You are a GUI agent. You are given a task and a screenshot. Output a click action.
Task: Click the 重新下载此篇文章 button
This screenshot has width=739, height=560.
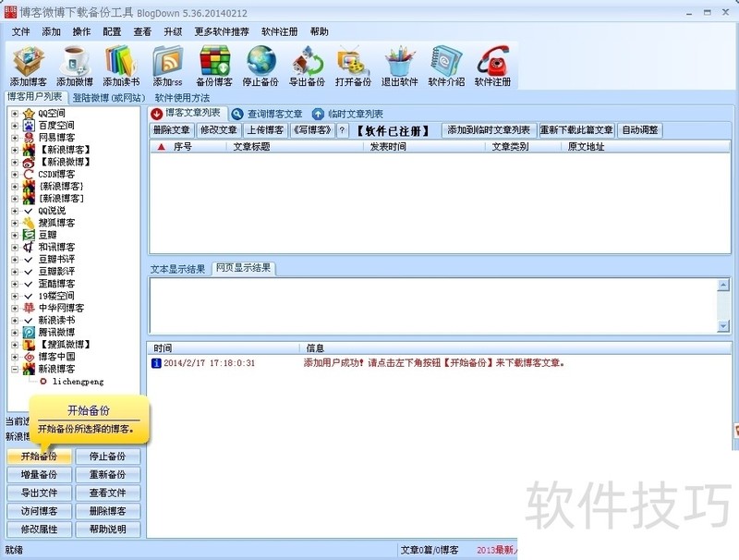576,130
